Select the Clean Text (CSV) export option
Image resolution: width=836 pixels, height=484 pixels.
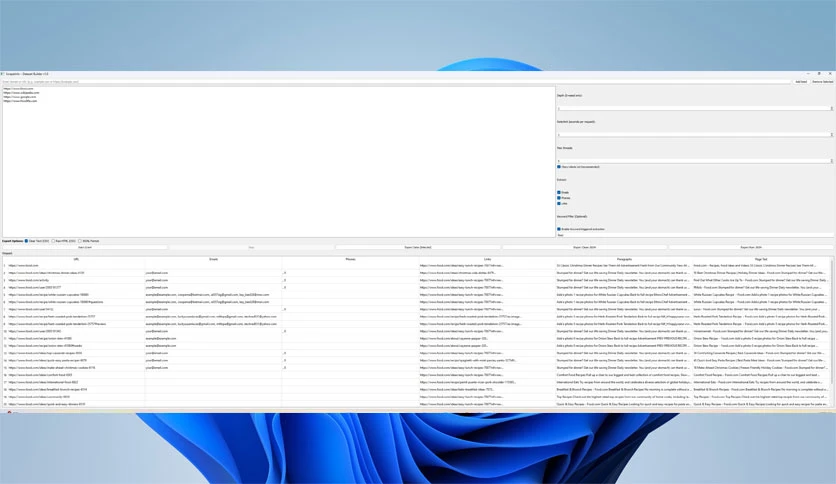click(x=27, y=241)
